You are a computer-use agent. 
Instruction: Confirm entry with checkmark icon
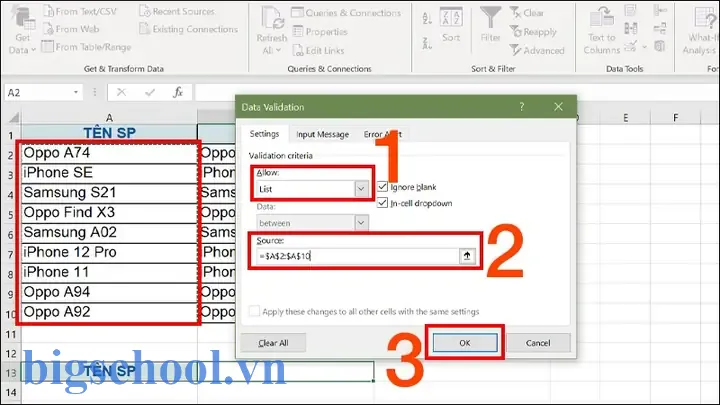pyautogui.click(x=150, y=93)
